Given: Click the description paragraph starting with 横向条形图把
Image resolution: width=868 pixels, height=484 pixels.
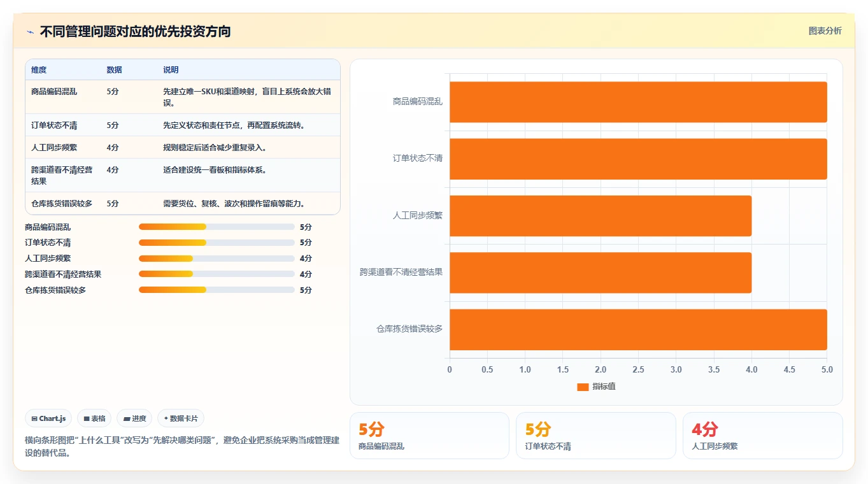Looking at the screenshot, I should click(182, 446).
